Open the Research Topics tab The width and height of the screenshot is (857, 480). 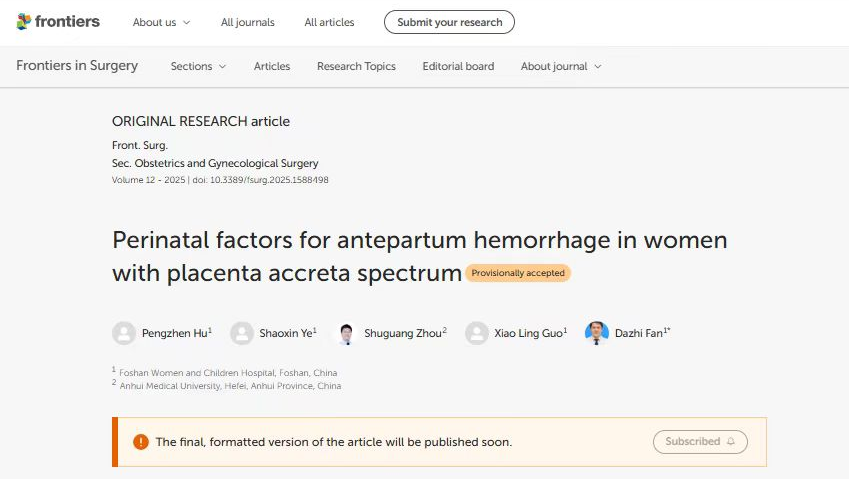(x=356, y=66)
